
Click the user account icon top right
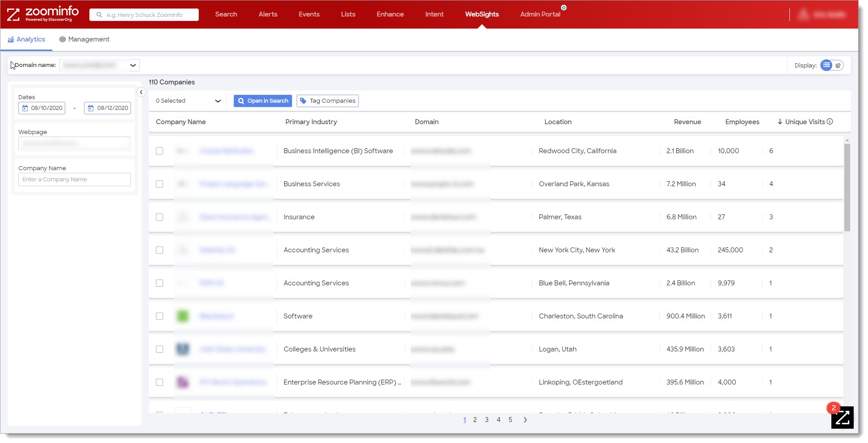tap(804, 14)
